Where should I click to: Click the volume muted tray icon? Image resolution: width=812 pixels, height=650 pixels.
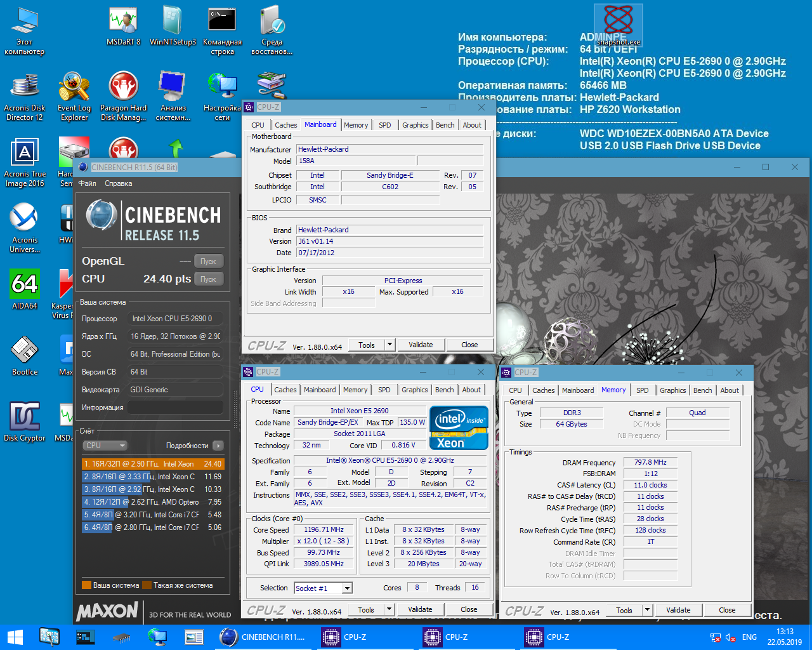coord(731,637)
